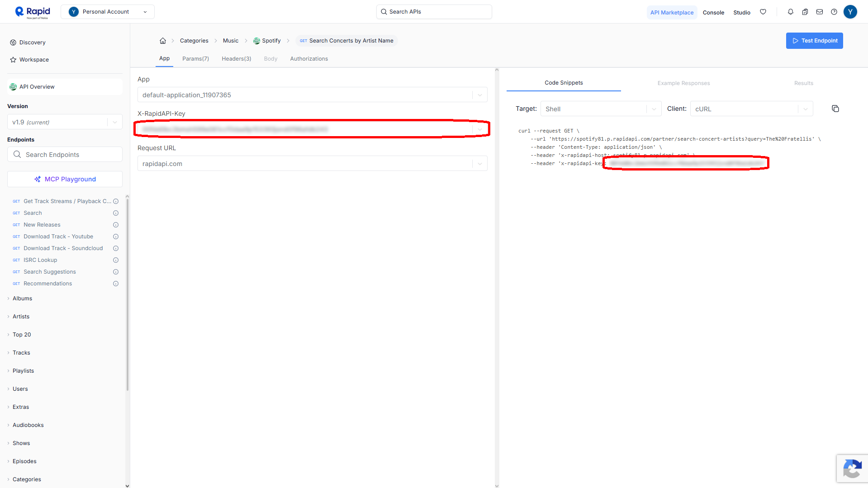Expand the Categories endpoint group
The width and height of the screenshot is (868, 488).
pyautogui.click(x=27, y=479)
